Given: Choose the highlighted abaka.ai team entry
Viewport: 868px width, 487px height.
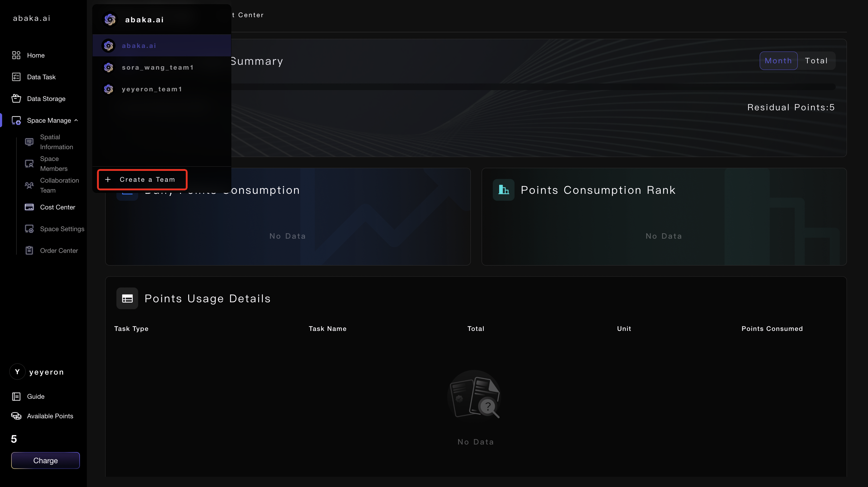Looking at the screenshot, I should tap(139, 46).
